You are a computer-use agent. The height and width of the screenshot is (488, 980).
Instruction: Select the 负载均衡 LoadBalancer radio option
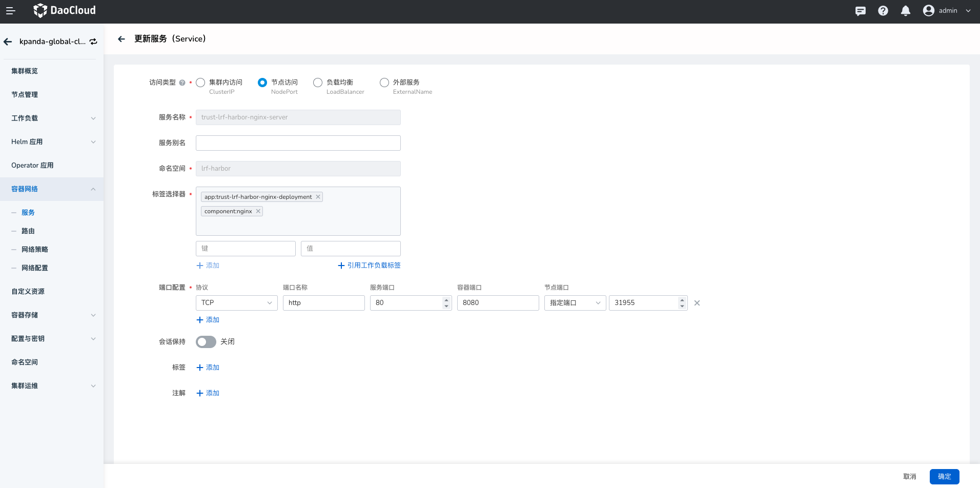click(x=318, y=83)
